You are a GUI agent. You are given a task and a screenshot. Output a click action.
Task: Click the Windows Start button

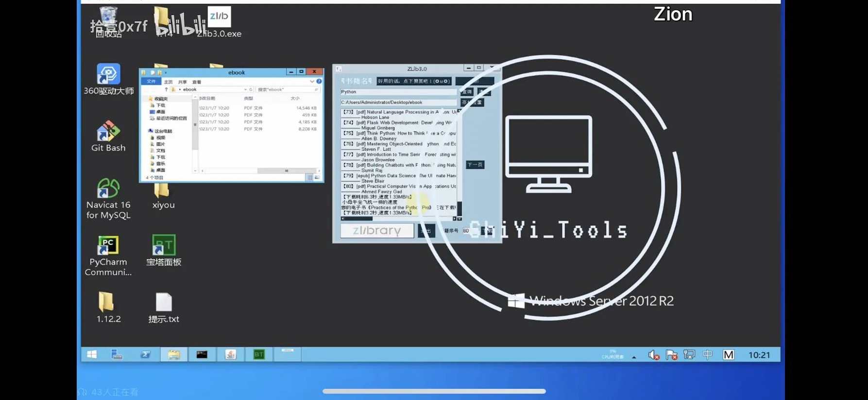91,355
